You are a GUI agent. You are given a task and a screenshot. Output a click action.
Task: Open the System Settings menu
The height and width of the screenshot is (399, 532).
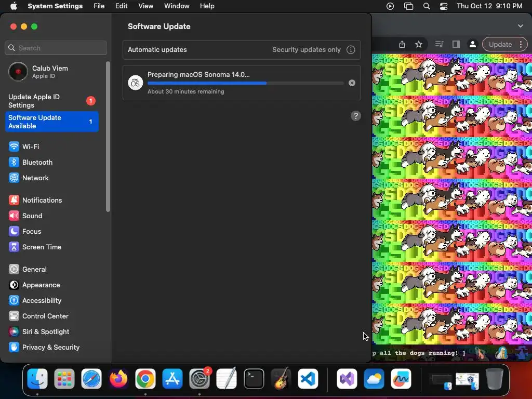pyautogui.click(x=55, y=6)
